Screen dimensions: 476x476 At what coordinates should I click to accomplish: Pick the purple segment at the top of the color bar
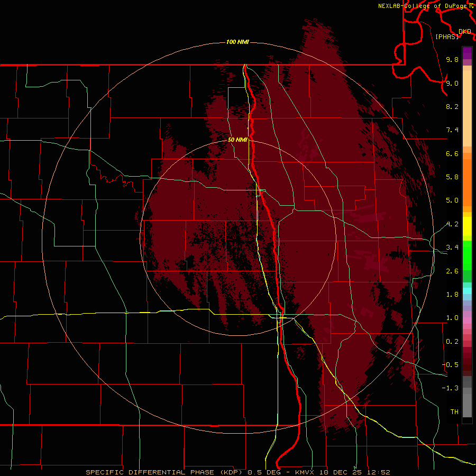pos(467,53)
